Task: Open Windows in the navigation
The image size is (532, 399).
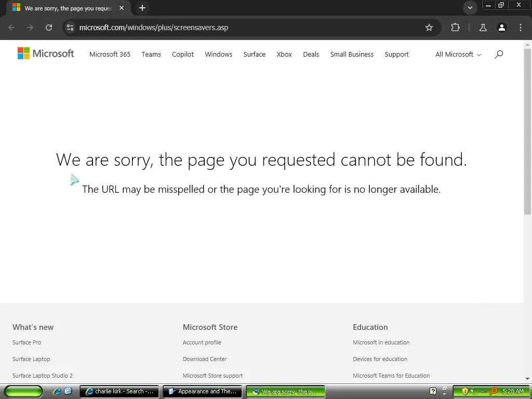Action: pyautogui.click(x=219, y=54)
